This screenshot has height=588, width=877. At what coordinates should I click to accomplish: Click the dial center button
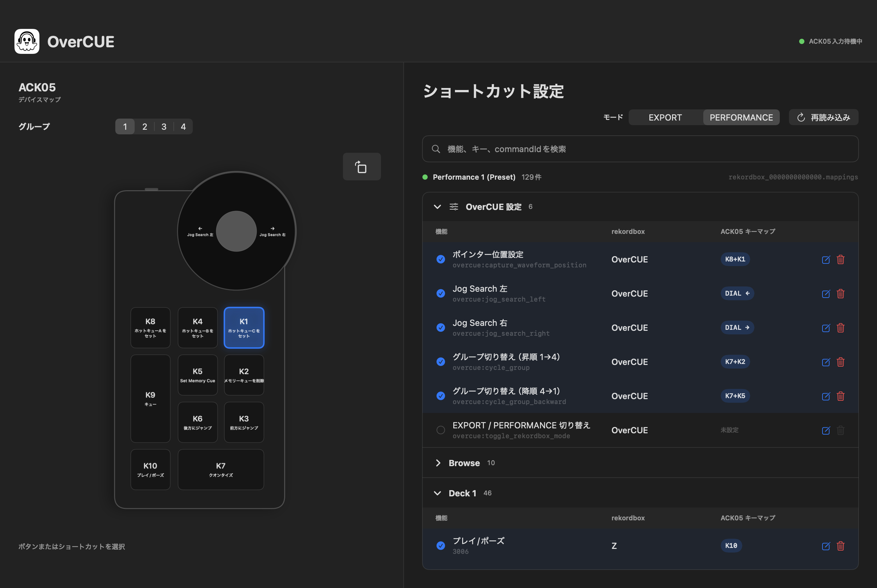[236, 231]
